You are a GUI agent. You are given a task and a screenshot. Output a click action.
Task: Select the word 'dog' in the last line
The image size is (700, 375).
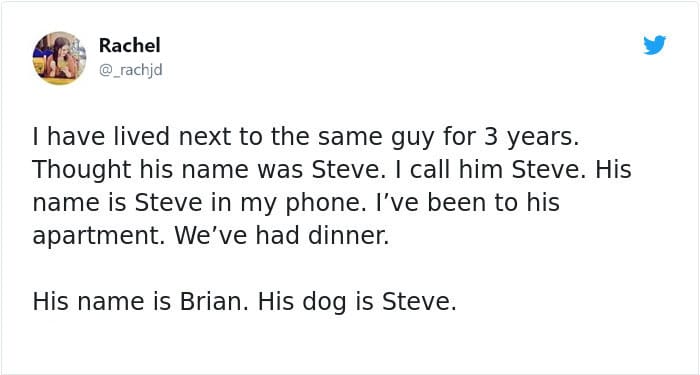coord(324,303)
